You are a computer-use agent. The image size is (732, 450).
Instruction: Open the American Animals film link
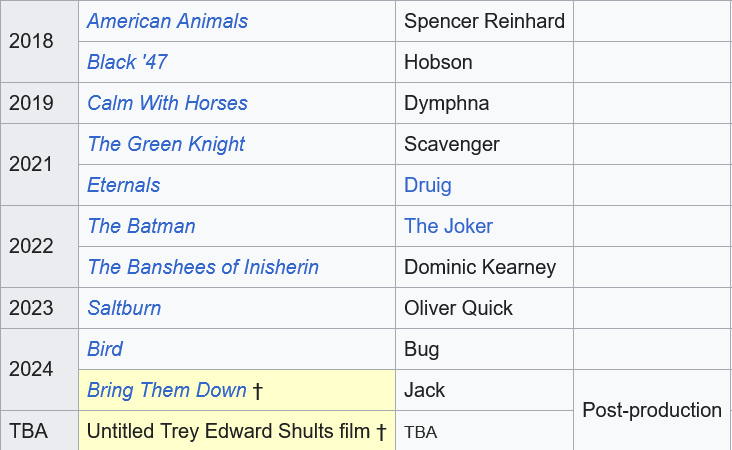coord(167,21)
